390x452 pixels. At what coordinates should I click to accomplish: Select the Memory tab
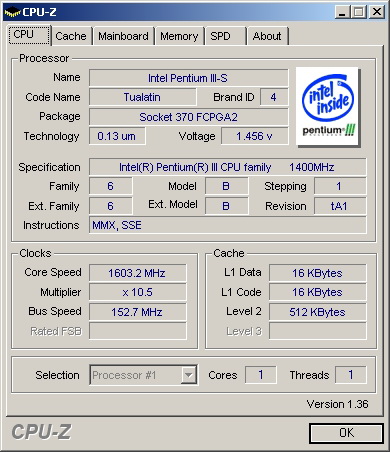point(179,36)
